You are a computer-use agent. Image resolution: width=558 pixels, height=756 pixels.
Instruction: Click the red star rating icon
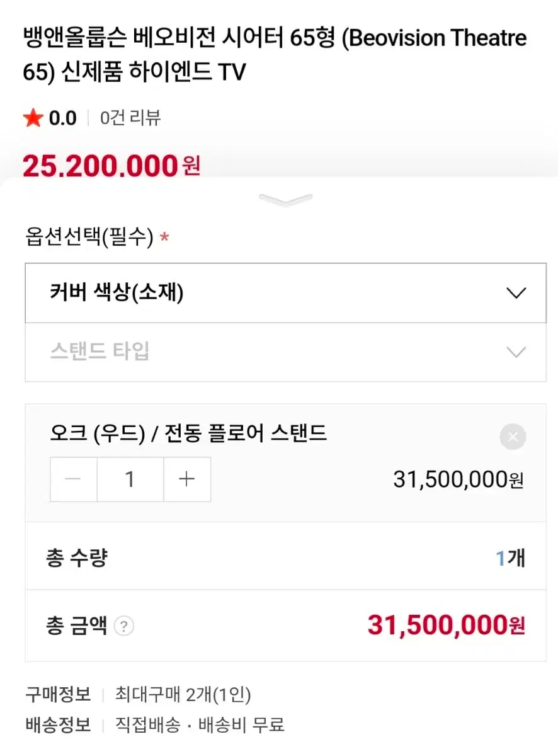[x=33, y=118]
